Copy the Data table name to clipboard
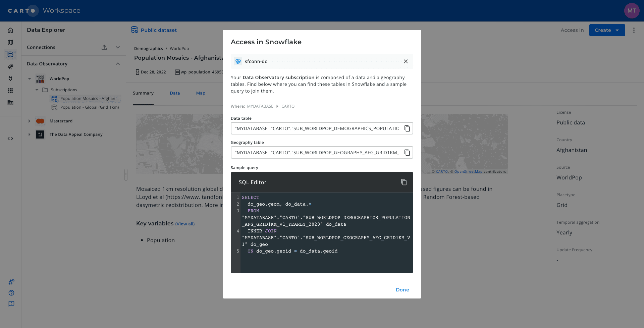 407,128
